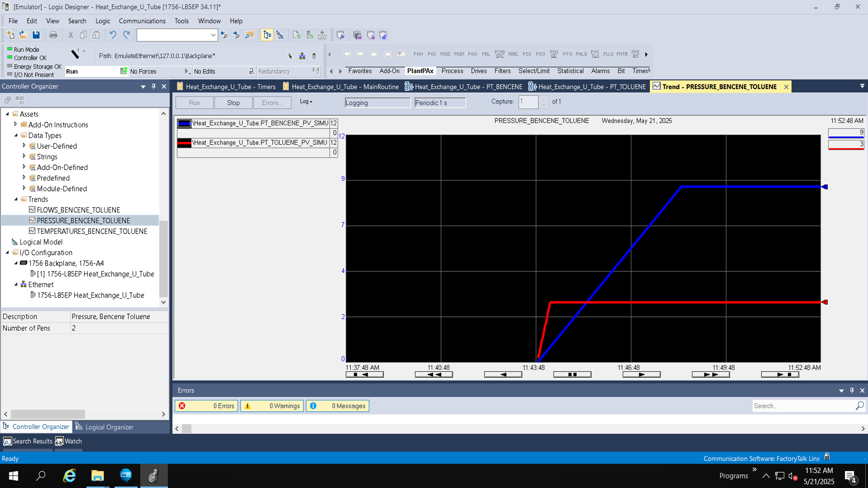The image size is (868, 488).
Task: Filter by 0 Errors in Errors panel
Action: pos(207,406)
